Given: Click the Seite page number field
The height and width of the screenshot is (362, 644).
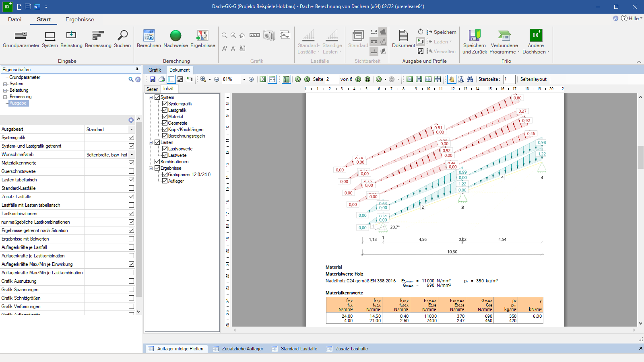Looking at the screenshot, I should pyautogui.click(x=331, y=79).
